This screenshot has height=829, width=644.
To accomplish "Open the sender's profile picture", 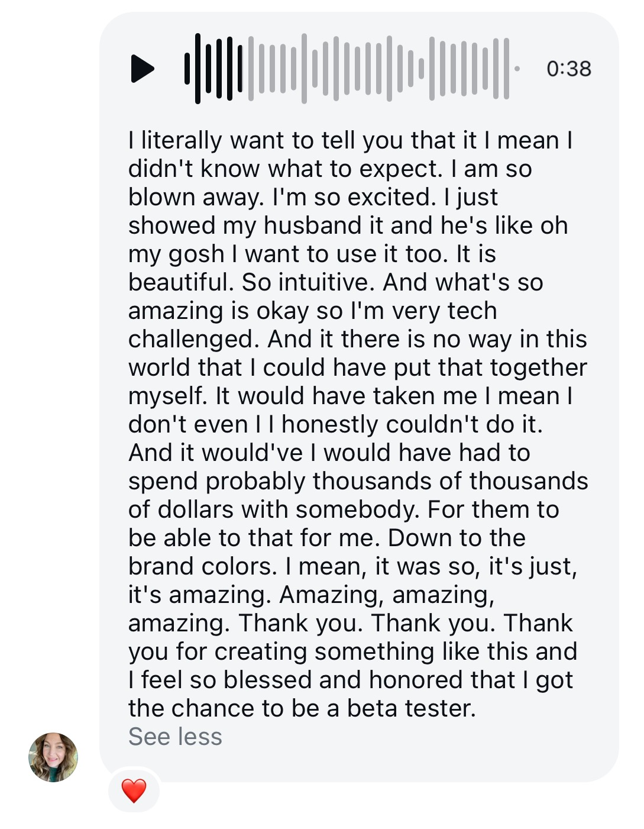I will (x=53, y=757).
